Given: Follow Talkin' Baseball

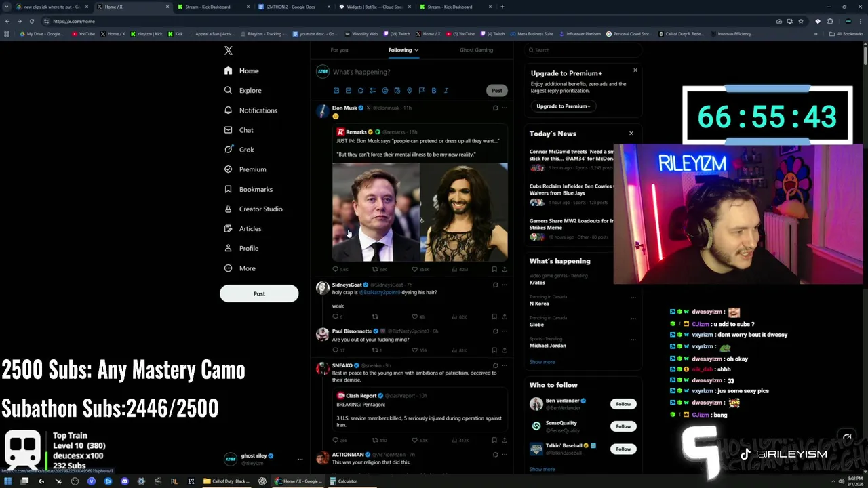Looking at the screenshot, I should coord(623,449).
